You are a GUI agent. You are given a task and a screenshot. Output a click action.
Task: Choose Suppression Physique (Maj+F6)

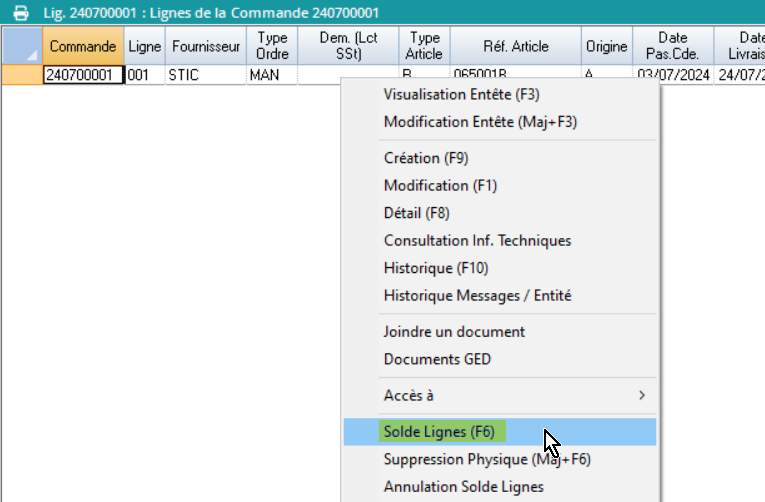pos(487,459)
